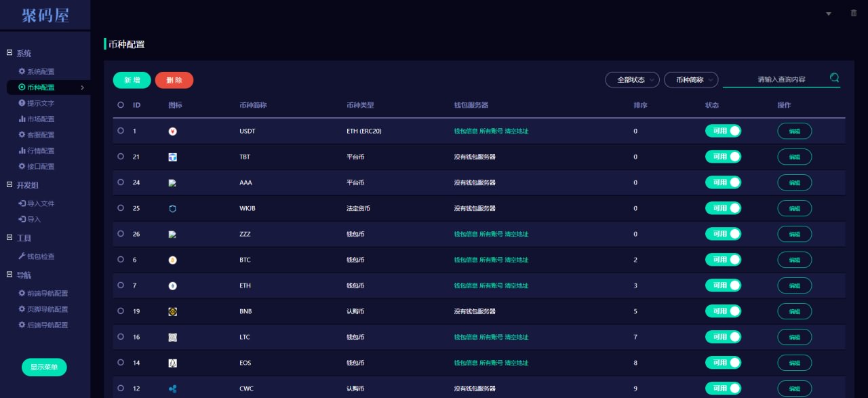Click the bar chart icon beside 市场配置
Image resolution: width=868 pixels, height=398 pixels.
point(22,119)
